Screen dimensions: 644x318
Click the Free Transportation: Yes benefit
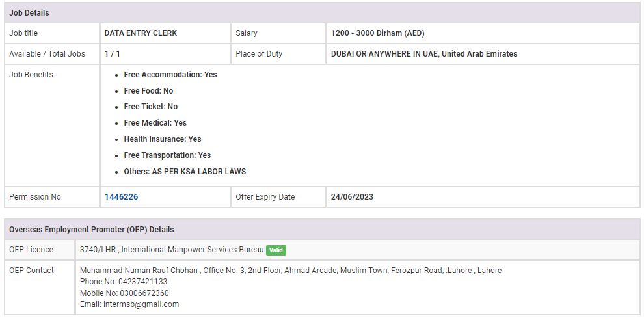[167, 155]
